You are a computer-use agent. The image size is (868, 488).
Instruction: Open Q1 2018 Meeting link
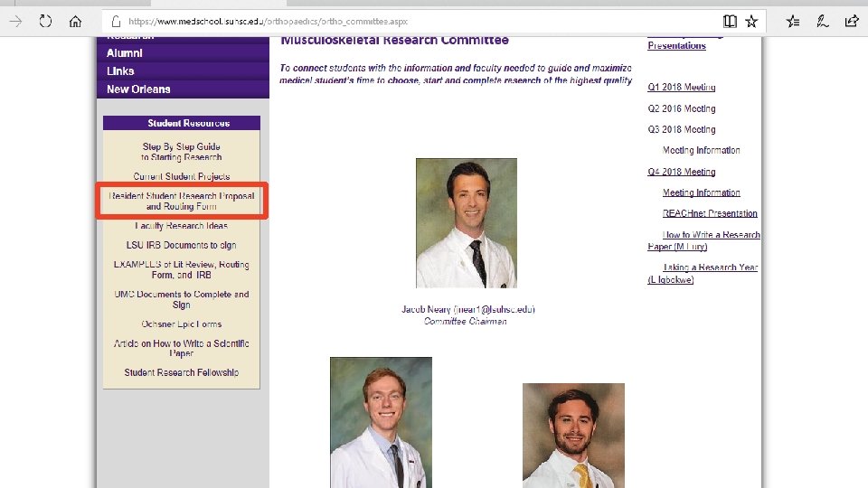(x=682, y=88)
